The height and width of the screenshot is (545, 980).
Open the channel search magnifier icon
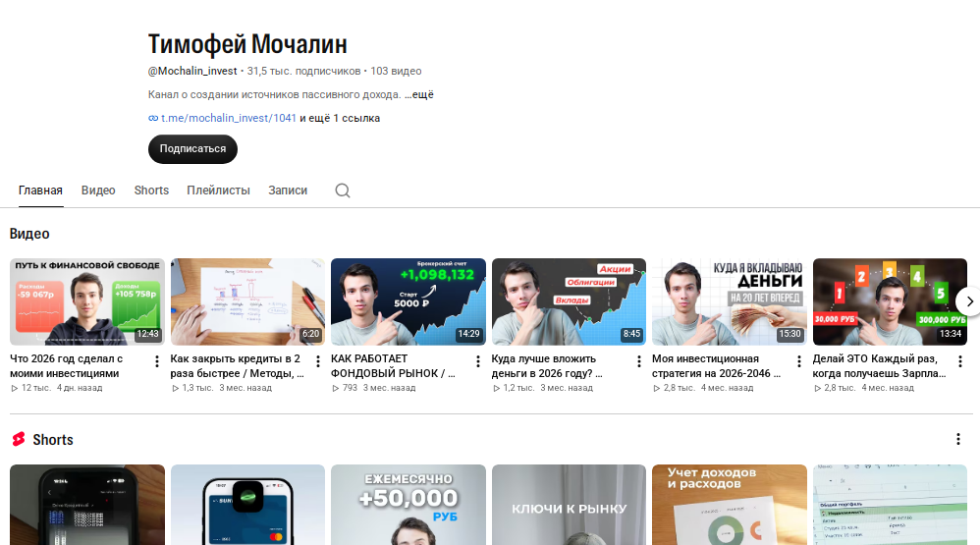point(343,191)
